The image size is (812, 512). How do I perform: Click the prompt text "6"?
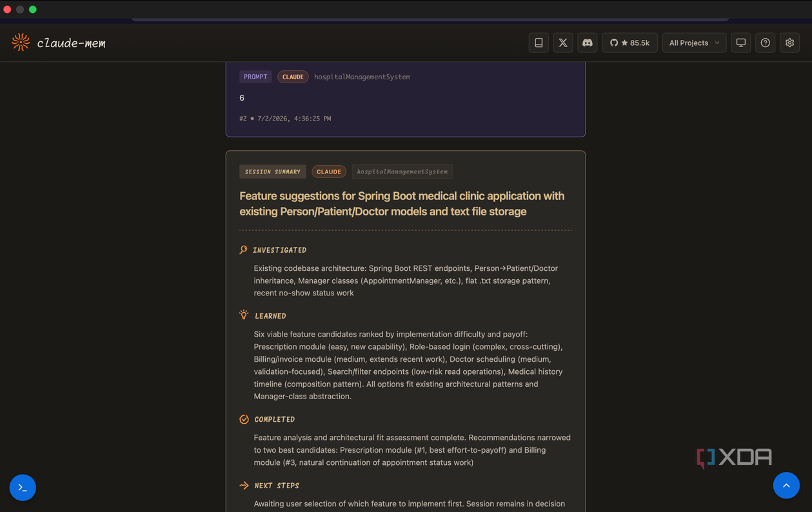point(242,98)
